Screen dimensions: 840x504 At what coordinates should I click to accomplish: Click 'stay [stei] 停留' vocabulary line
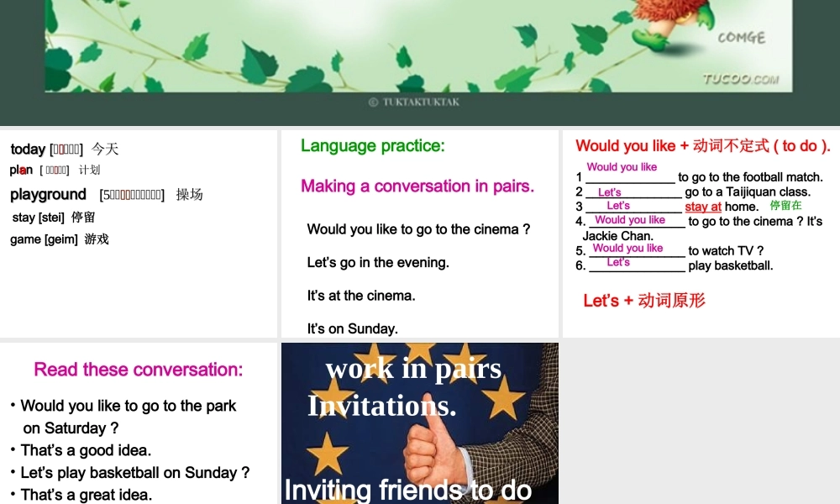click(54, 218)
